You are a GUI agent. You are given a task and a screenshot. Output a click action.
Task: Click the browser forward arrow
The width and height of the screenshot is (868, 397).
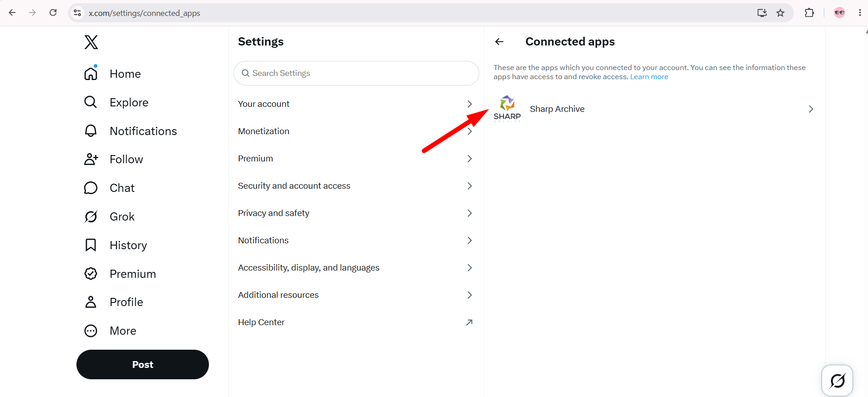point(32,13)
